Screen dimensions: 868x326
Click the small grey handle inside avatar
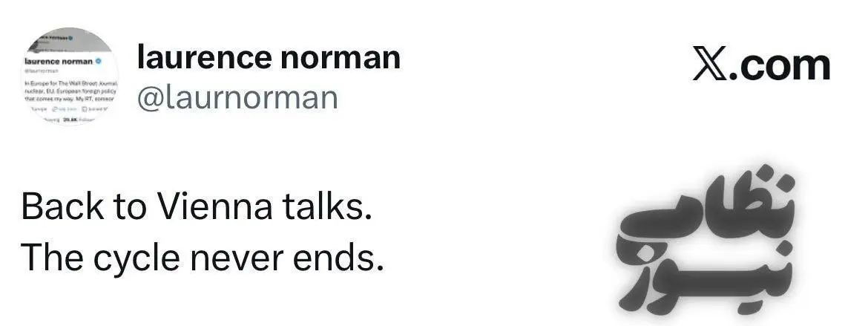pyautogui.click(x=41, y=70)
